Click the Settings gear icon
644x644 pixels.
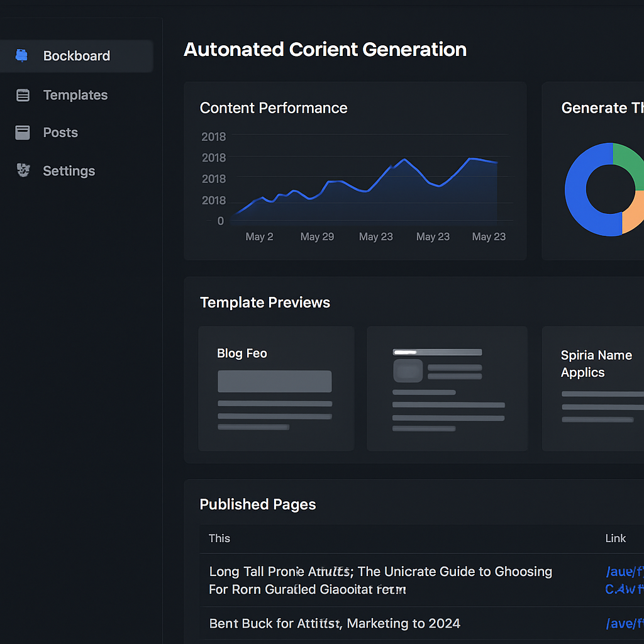click(x=22, y=170)
